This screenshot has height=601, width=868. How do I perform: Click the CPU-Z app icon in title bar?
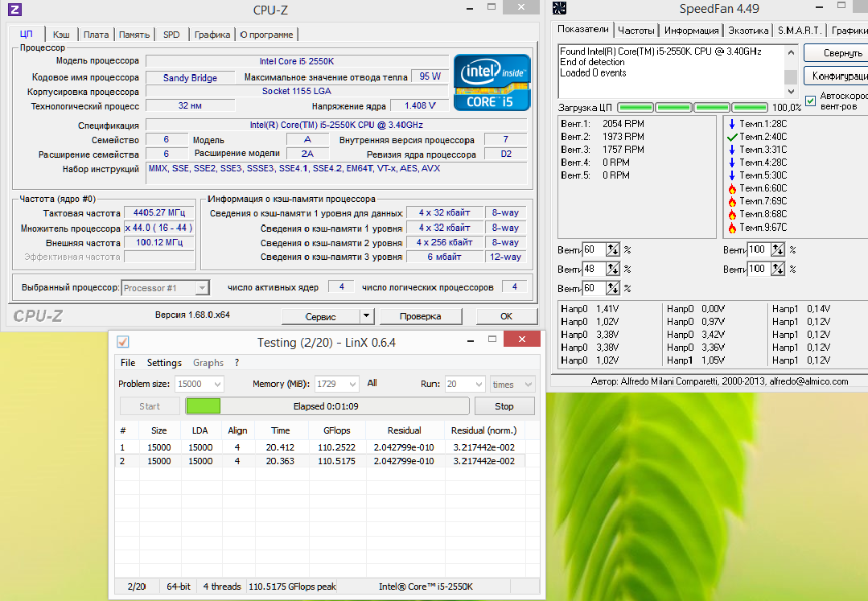click(14, 9)
